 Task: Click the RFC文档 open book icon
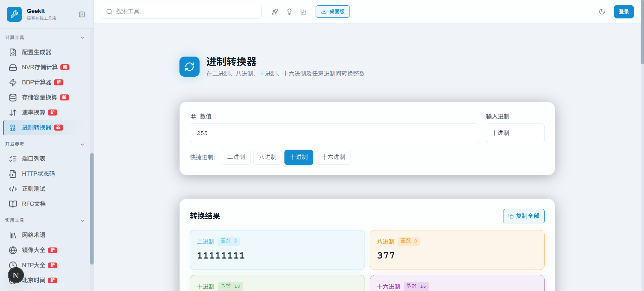point(13,204)
